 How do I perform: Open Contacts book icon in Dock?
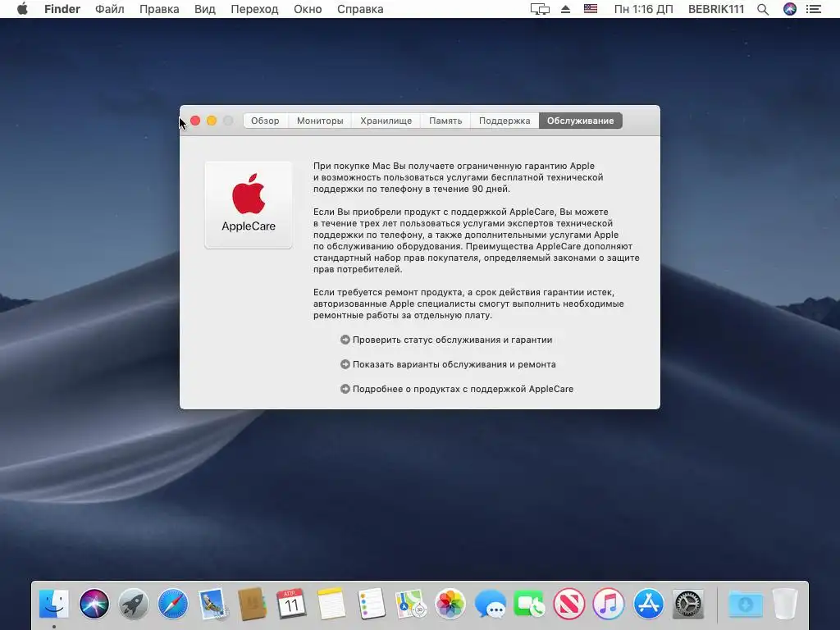tap(252, 604)
